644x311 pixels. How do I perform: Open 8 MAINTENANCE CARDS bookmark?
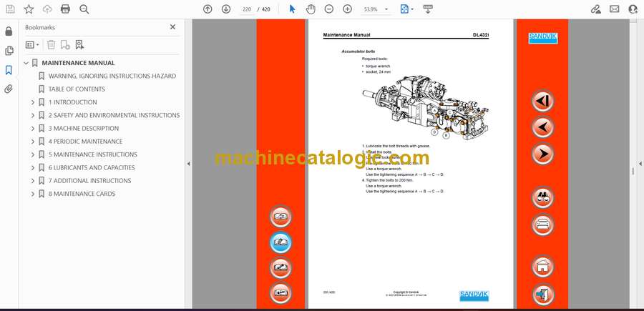tap(82, 194)
